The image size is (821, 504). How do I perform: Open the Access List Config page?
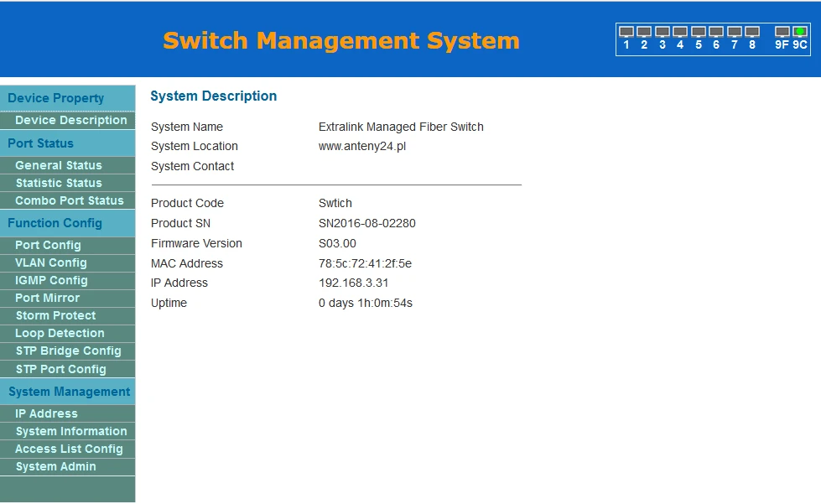click(x=69, y=449)
